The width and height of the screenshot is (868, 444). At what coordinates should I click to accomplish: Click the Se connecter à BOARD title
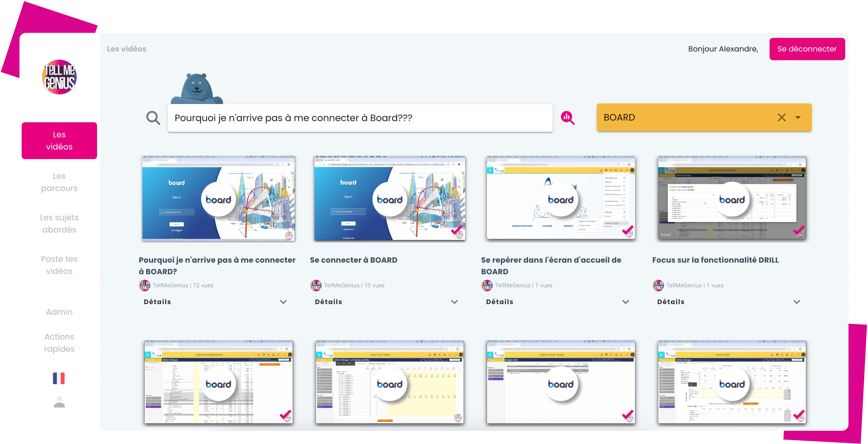pos(353,260)
